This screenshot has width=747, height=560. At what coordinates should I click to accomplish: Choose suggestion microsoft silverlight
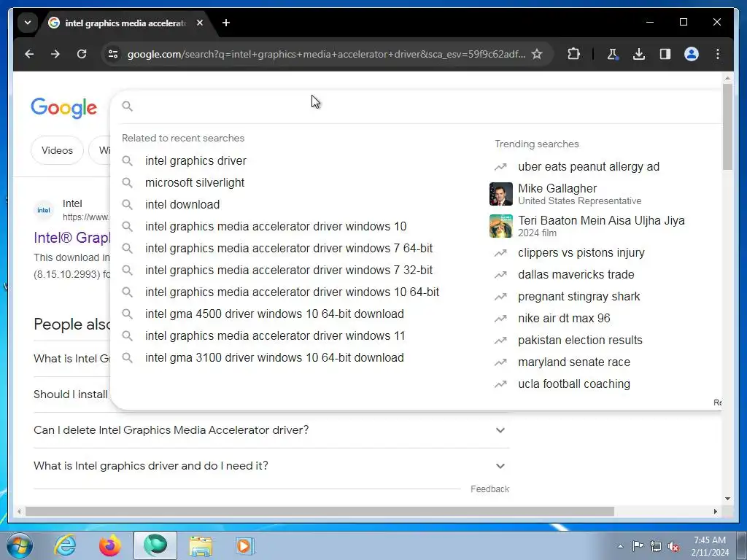[195, 183]
